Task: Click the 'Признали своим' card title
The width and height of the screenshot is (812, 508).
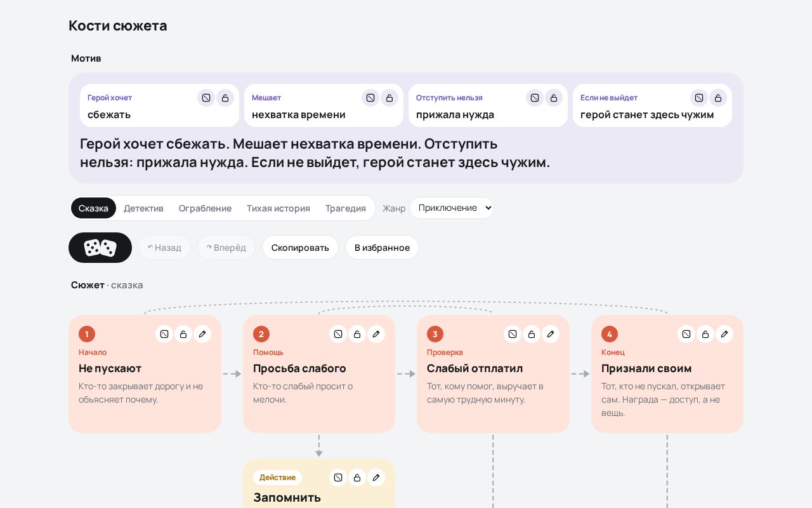Action: (646, 368)
